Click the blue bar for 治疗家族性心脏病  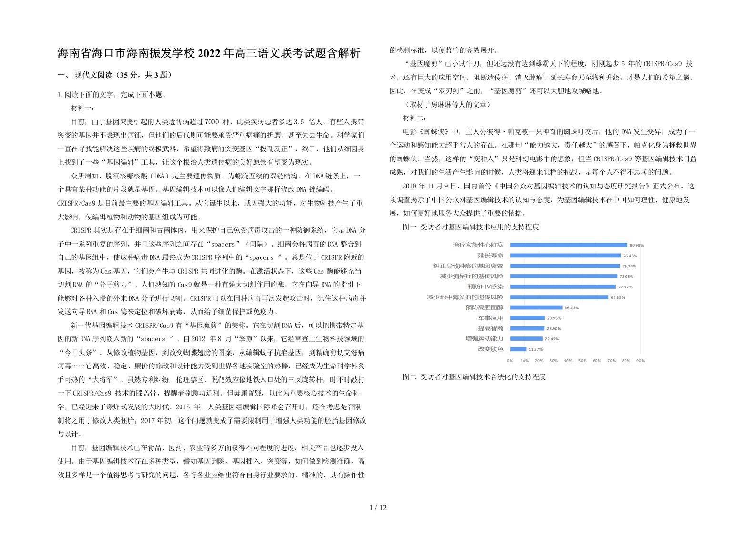coord(569,245)
